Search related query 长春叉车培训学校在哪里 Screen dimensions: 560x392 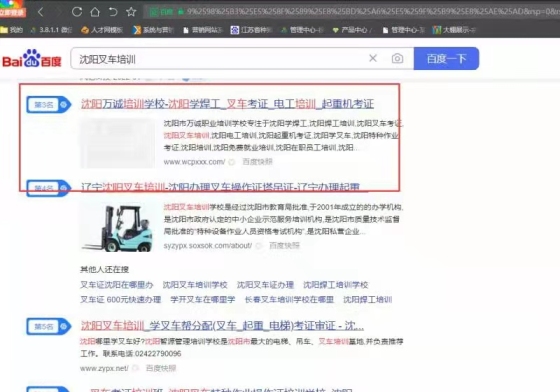(289, 300)
